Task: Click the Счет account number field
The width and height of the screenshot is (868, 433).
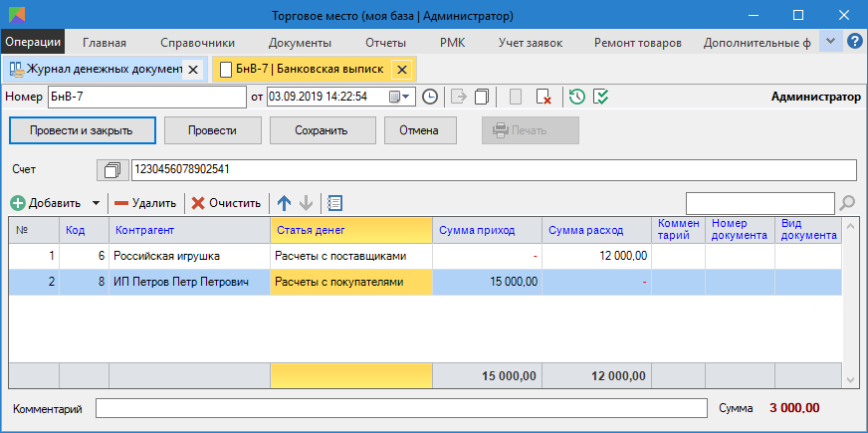Action: tap(494, 170)
